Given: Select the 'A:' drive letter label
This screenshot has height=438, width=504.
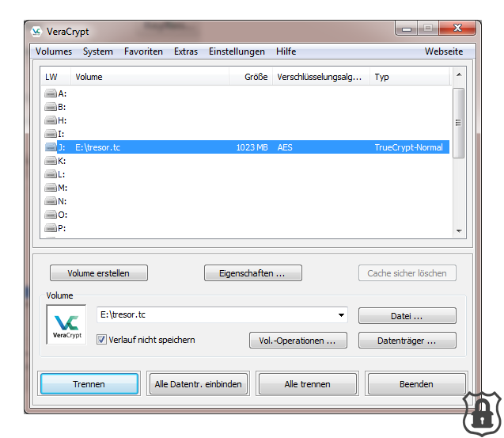Looking at the screenshot, I should click(63, 93).
